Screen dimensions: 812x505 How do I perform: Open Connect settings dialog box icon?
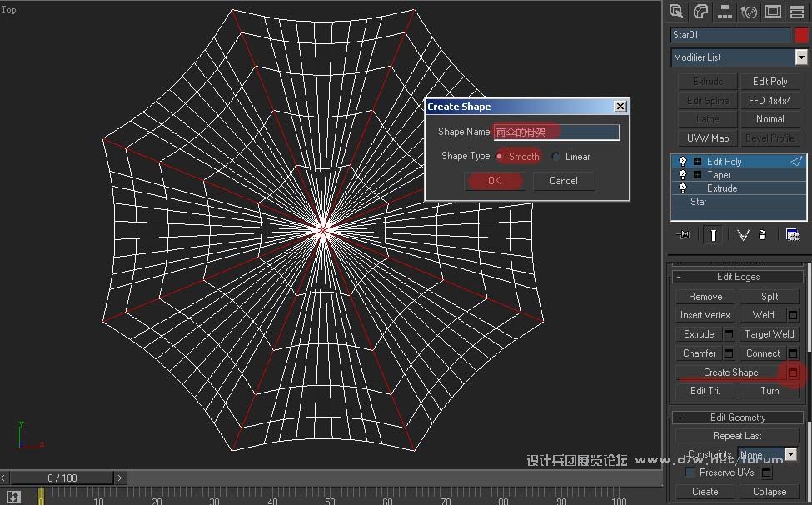(792, 353)
